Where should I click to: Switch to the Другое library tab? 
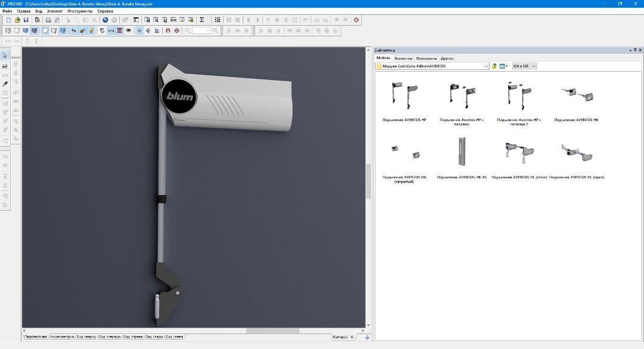pos(447,58)
